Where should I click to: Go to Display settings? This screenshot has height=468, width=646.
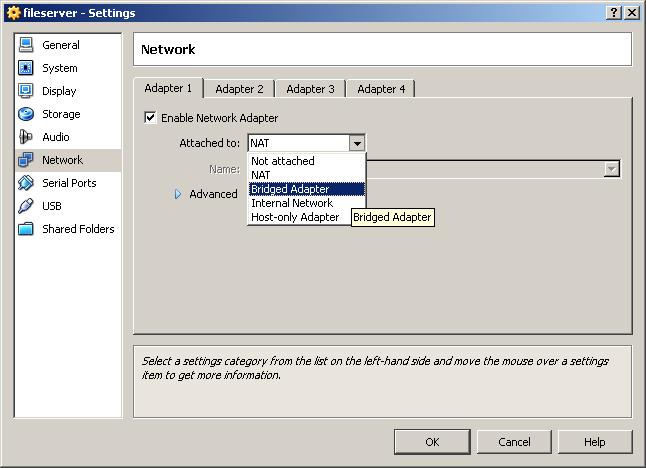59,91
